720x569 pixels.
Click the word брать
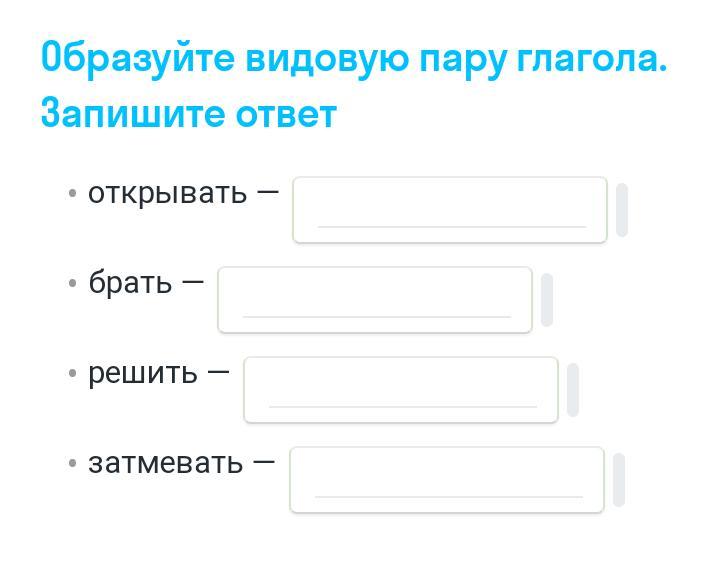[x=130, y=283]
